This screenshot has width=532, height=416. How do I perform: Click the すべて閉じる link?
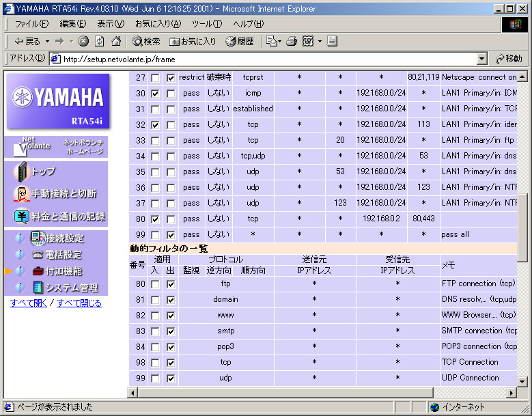(79, 303)
